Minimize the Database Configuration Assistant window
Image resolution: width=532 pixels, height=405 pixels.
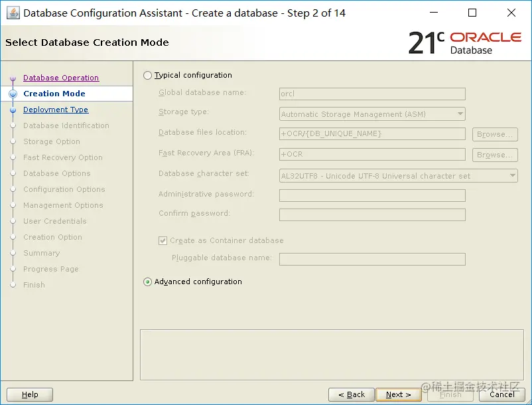pyautogui.click(x=434, y=13)
